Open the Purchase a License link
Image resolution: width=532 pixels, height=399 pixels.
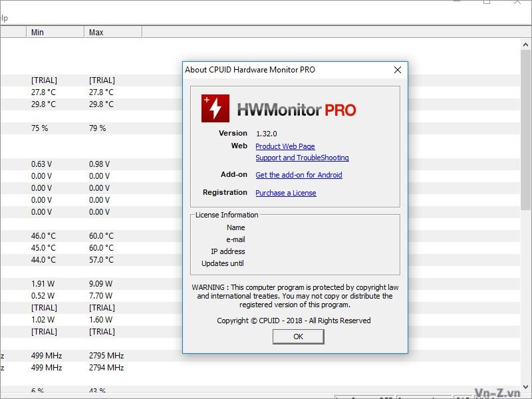286,193
